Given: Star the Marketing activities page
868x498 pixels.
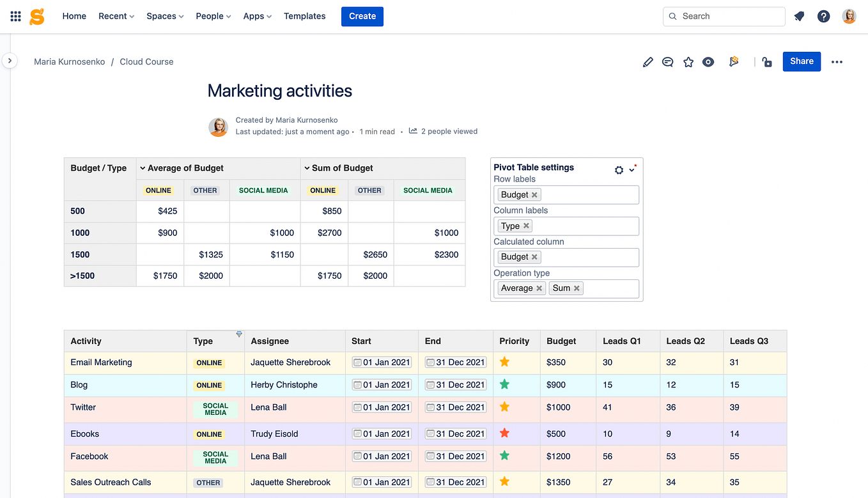Looking at the screenshot, I should pyautogui.click(x=688, y=61).
